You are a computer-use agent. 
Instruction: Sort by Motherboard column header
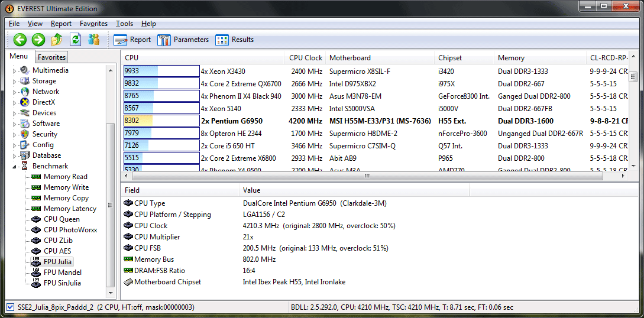(x=380, y=58)
